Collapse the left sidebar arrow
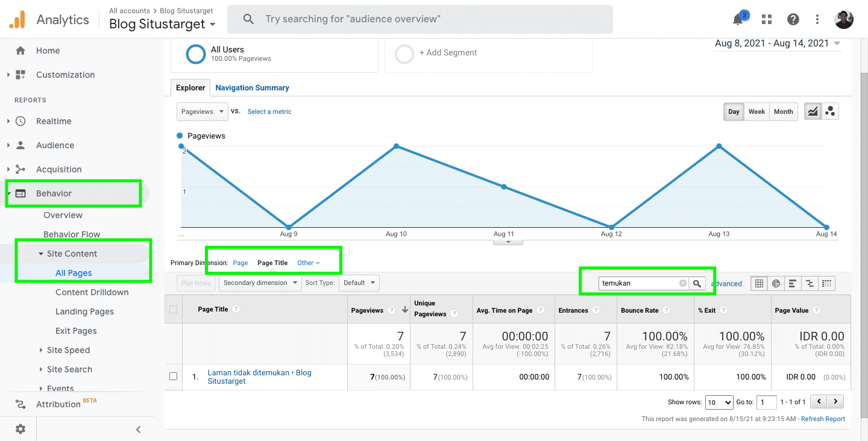This screenshot has width=868, height=441. coord(138,430)
